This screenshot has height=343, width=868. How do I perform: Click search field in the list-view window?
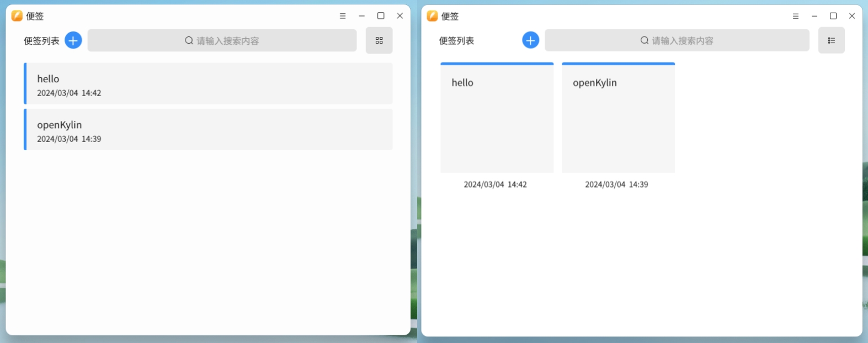(x=222, y=40)
